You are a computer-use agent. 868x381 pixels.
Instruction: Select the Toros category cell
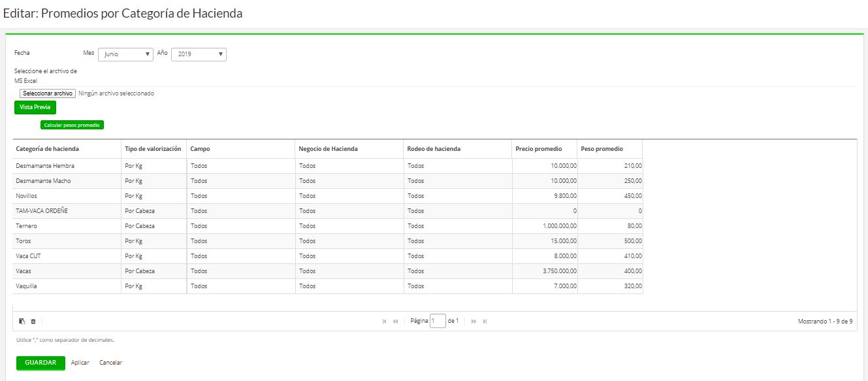pos(67,241)
